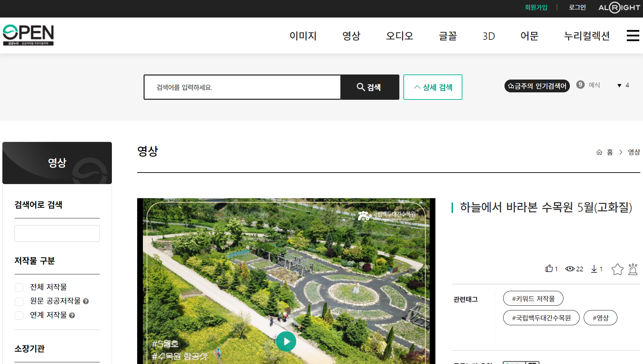Image resolution: width=643 pixels, height=364 pixels.
Task: Add video to favorites with star icon
Action: [x=617, y=269]
